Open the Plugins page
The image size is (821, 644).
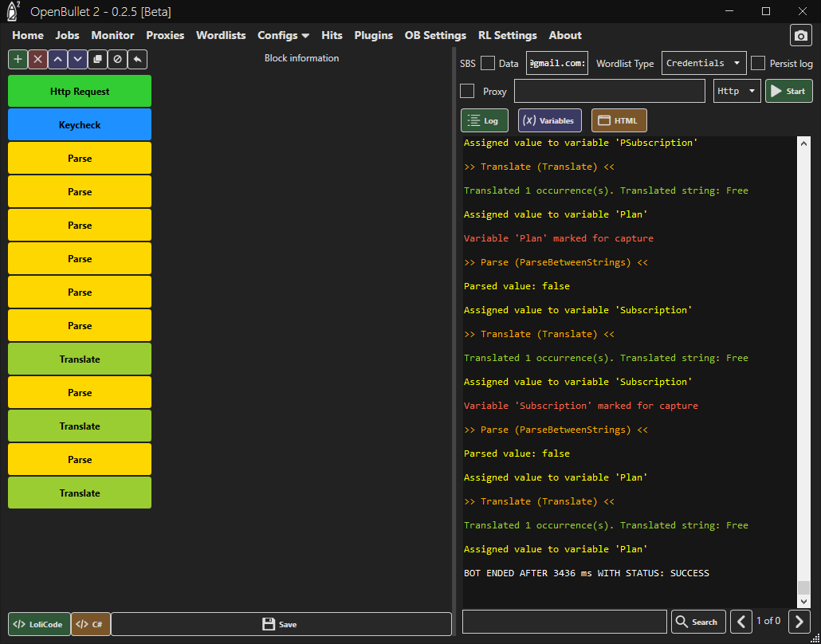click(x=373, y=36)
